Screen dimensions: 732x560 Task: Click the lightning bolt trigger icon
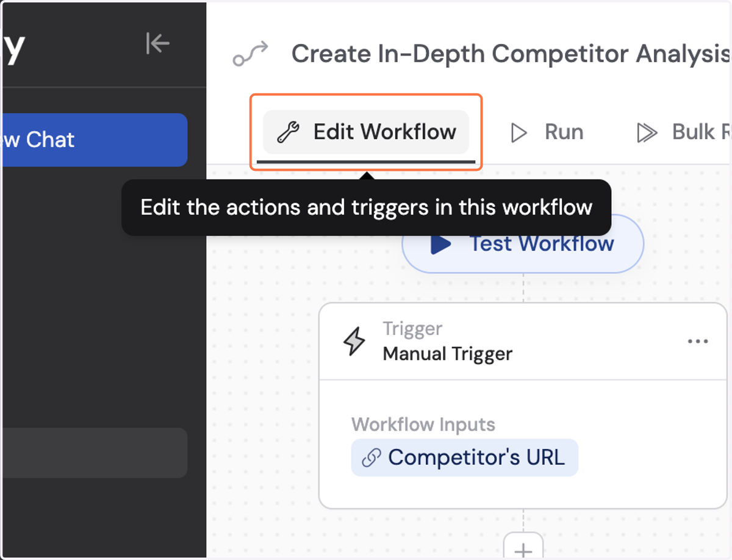(x=354, y=342)
